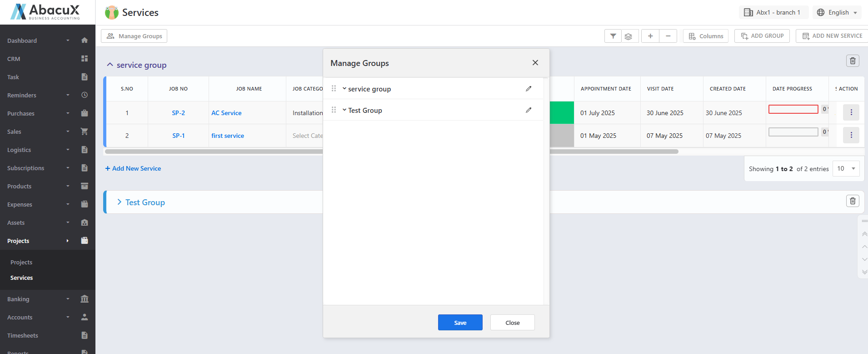Edit service group name with pencil icon

coord(529,89)
